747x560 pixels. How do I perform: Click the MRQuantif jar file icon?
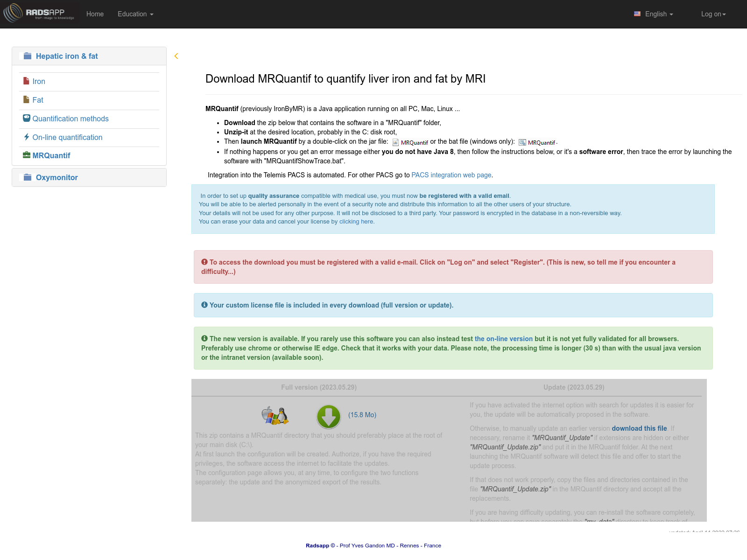[x=395, y=142]
